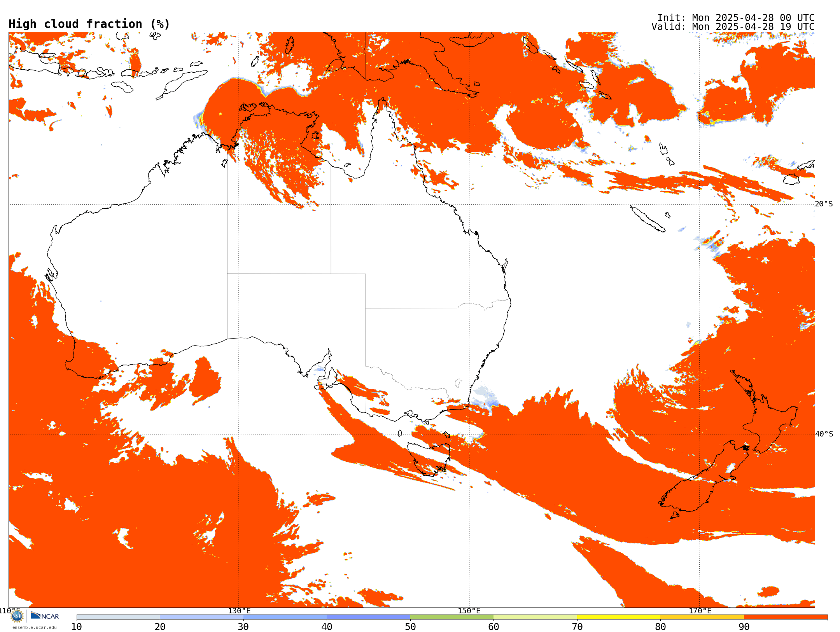This screenshot has height=632, width=840.
Task: Click the NCAR logo
Action: [x=45, y=616]
